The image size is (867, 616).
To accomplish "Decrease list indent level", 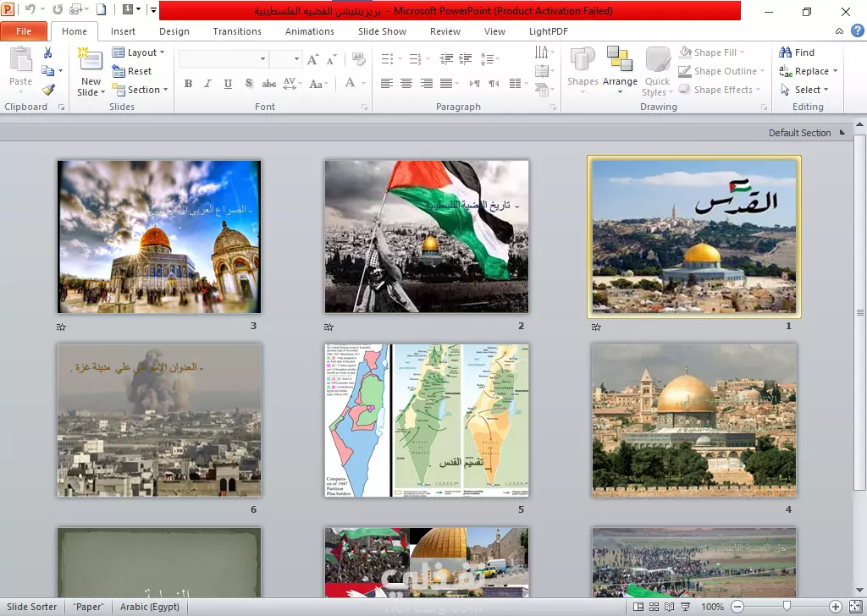I will pos(446,58).
